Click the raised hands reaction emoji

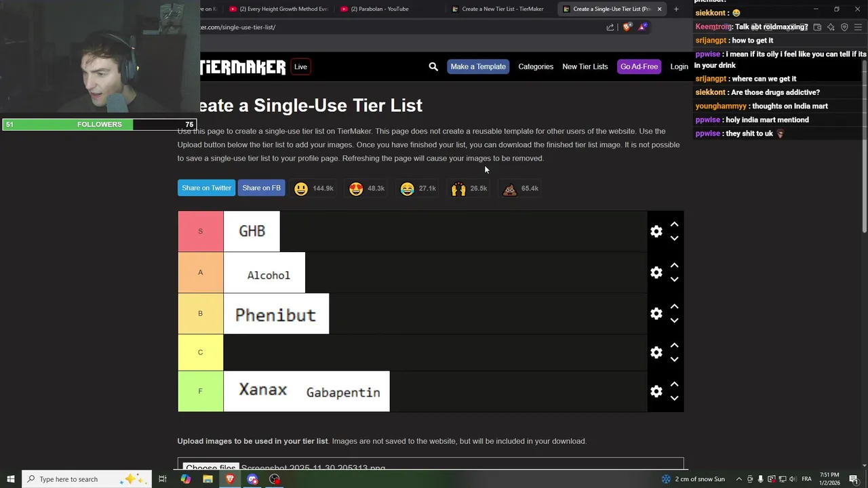(x=458, y=189)
